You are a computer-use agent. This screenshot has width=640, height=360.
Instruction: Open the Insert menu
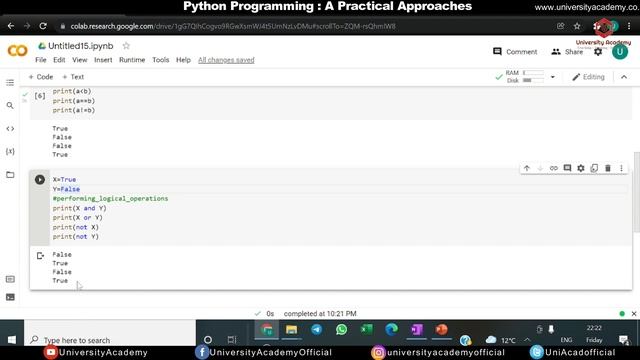[x=103, y=60]
